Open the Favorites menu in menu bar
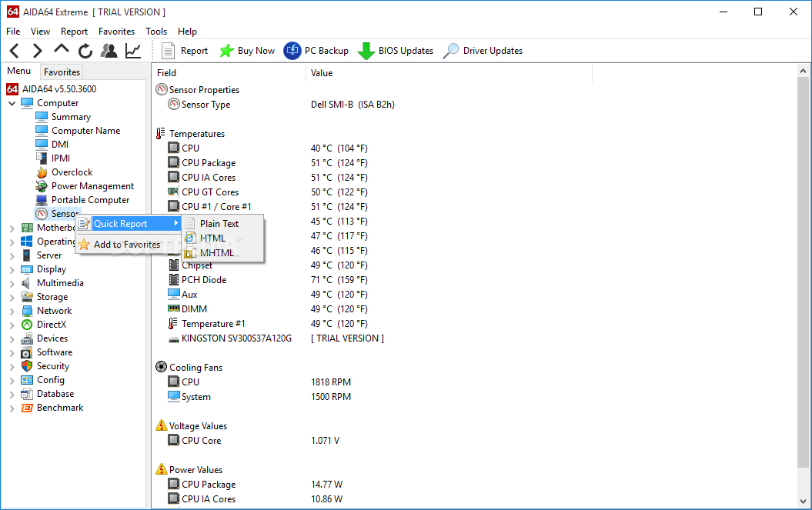 tap(116, 32)
